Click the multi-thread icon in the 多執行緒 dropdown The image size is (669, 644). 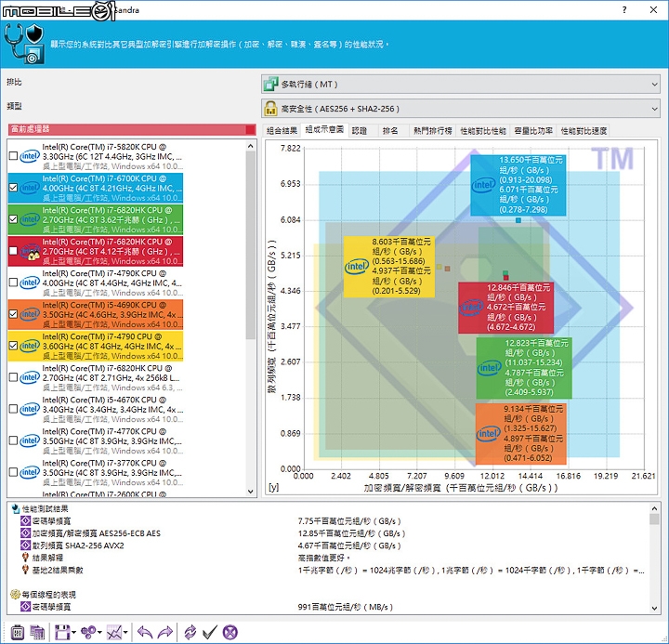(270, 84)
